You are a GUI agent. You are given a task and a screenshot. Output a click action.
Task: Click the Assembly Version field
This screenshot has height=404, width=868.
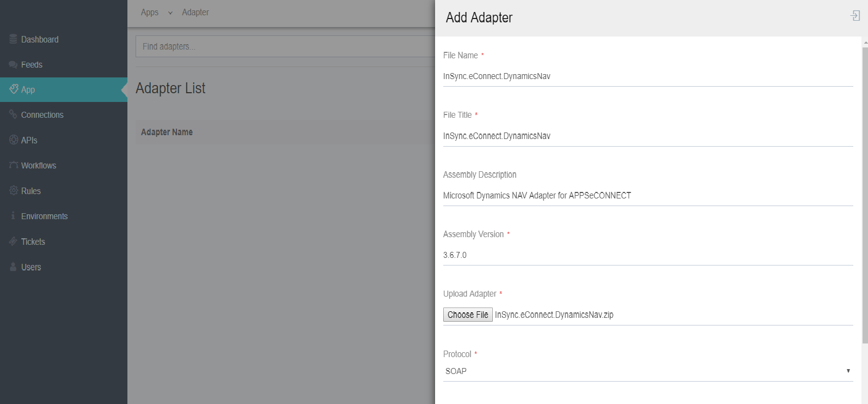pos(648,255)
